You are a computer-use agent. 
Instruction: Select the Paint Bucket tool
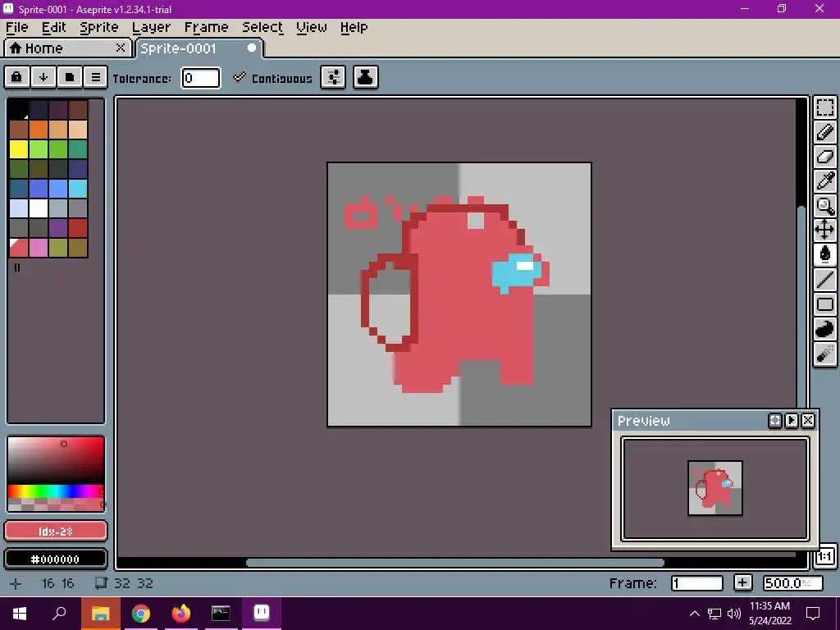point(825,255)
